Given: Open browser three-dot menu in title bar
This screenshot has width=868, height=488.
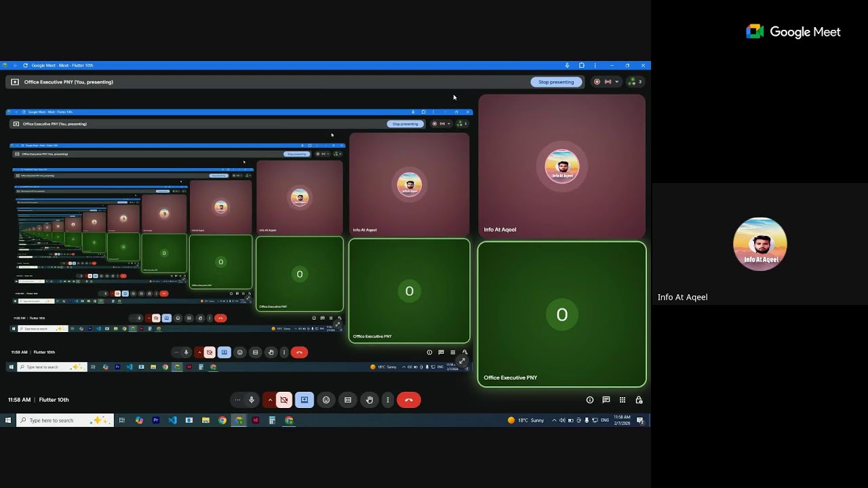Looking at the screenshot, I should (x=595, y=66).
